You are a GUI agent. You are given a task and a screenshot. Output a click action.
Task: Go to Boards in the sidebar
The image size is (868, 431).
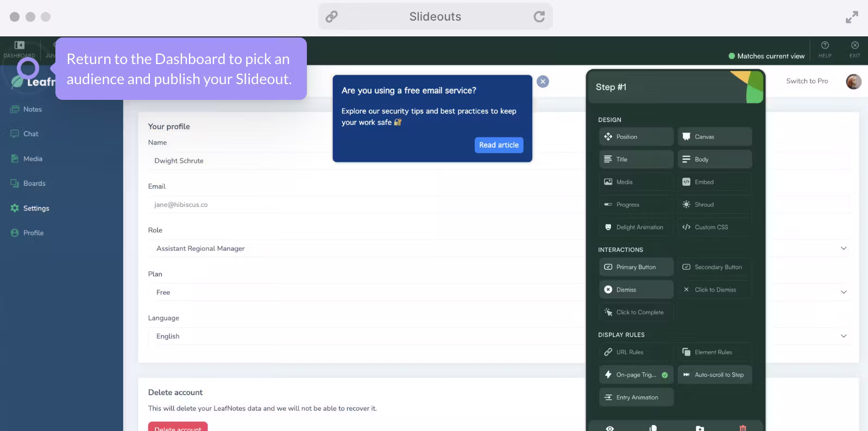(x=34, y=183)
